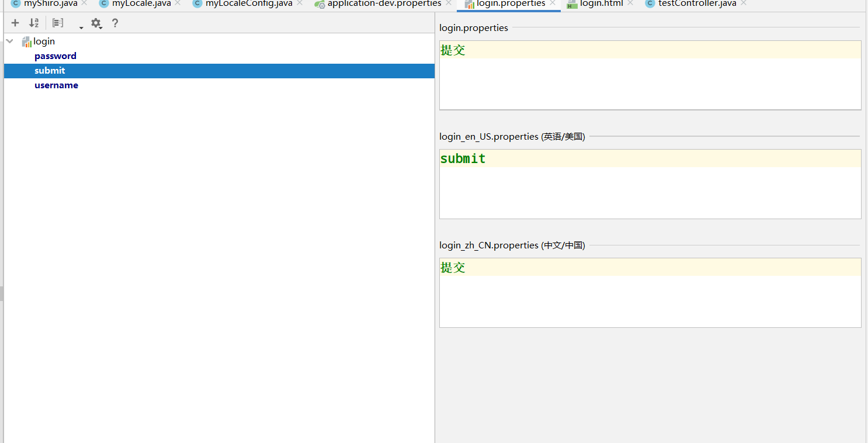Click the login.properties section label
The height and width of the screenshot is (443, 868).
pyautogui.click(x=474, y=28)
